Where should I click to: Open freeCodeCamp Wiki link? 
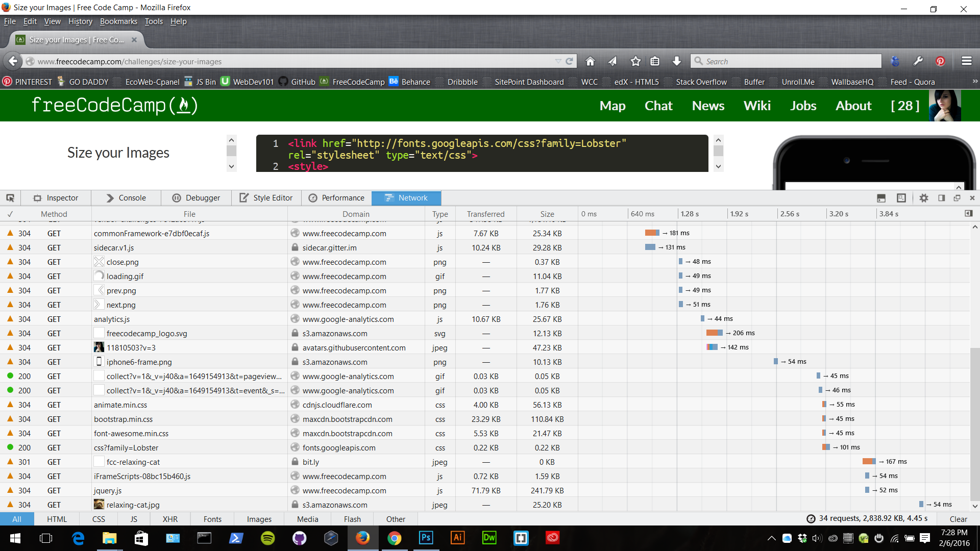(x=757, y=106)
